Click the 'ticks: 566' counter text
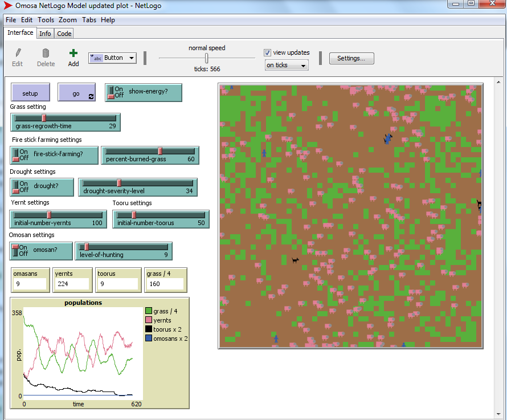This screenshot has width=507, height=420. pos(207,69)
